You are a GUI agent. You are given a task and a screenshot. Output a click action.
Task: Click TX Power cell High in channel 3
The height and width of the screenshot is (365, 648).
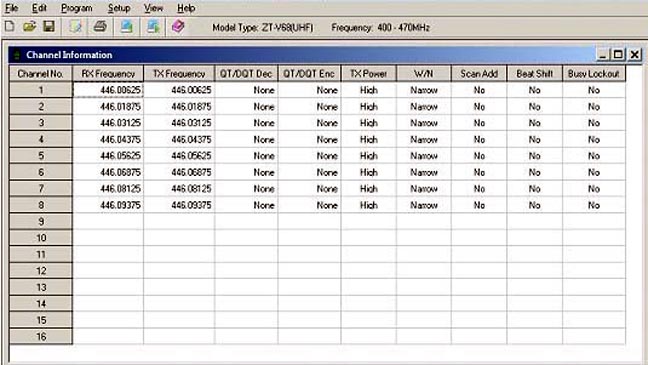point(368,123)
